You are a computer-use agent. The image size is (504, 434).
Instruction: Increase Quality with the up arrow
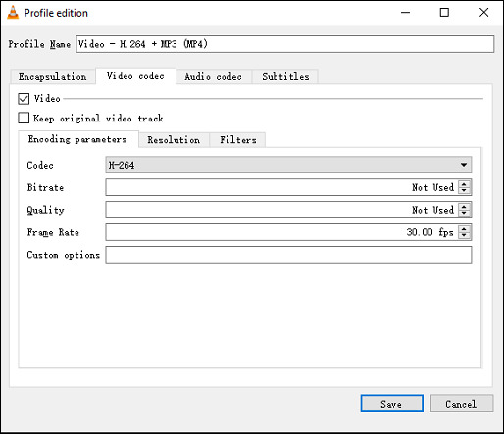coord(464,207)
